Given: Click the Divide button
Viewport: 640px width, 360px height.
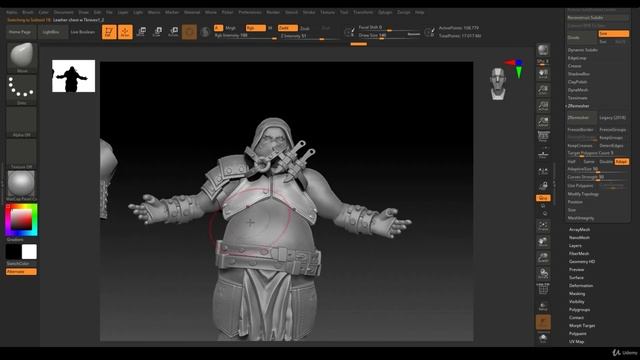Looking at the screenshot, I should point(581,38).
